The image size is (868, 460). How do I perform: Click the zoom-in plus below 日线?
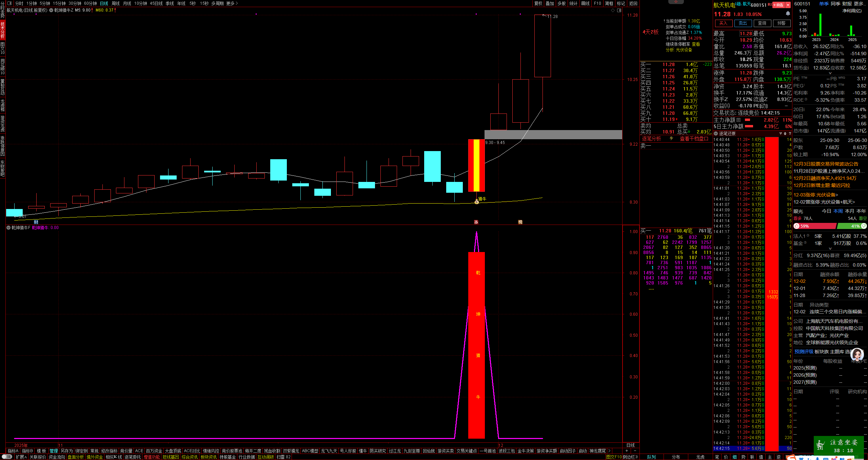(x=626, y=451)
